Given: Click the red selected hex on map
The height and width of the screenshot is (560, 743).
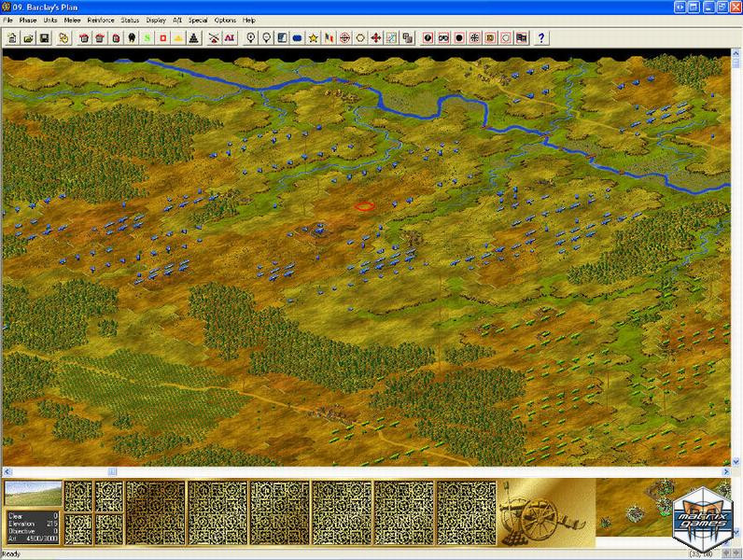Looking at the screenshot, I should (364, 206).
